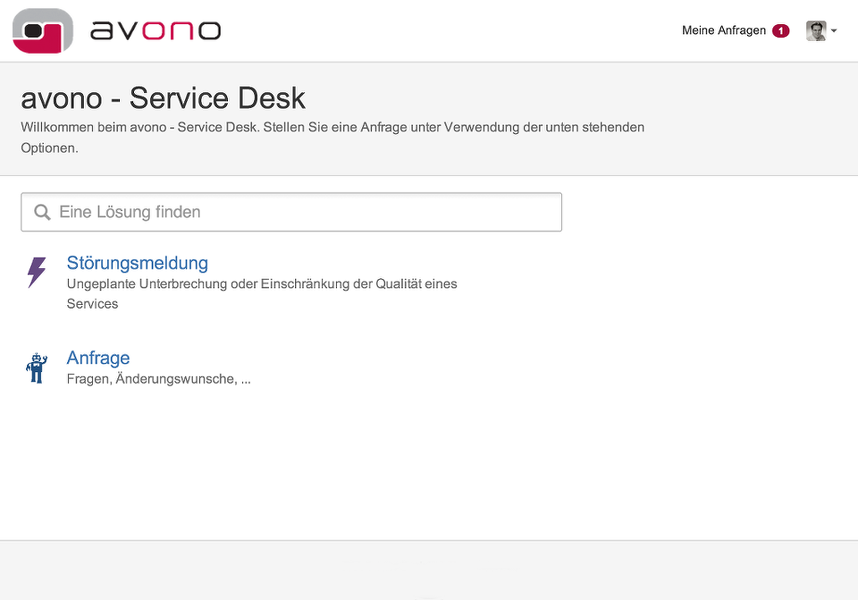Viewport: 858px width, 600px height.
Task: Open the Anfrage request link
Action: point(98,358)
